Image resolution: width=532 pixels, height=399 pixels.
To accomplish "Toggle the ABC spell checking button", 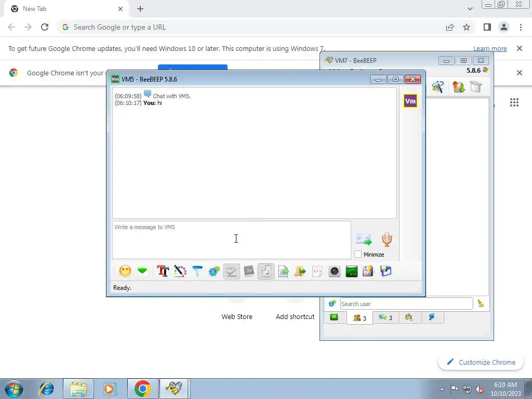I will (231, 271).
